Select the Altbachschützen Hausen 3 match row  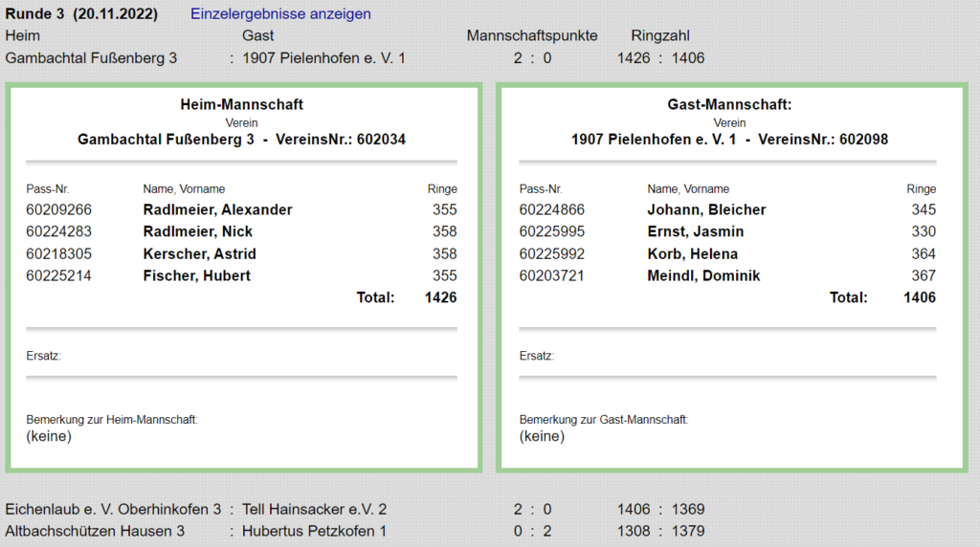[x=95, y=531]
